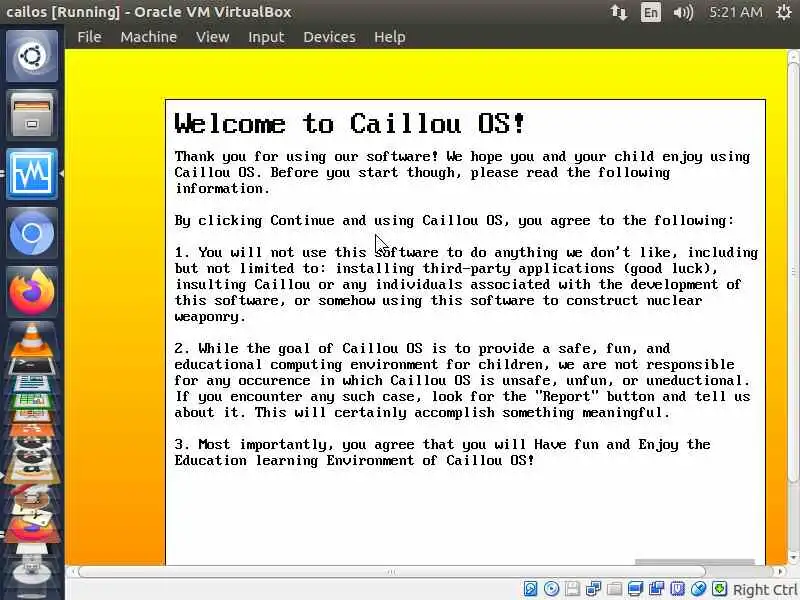Open the System Monitor launcher icon
The width and height of the screenshot is (800, 600).
point(32,173)
